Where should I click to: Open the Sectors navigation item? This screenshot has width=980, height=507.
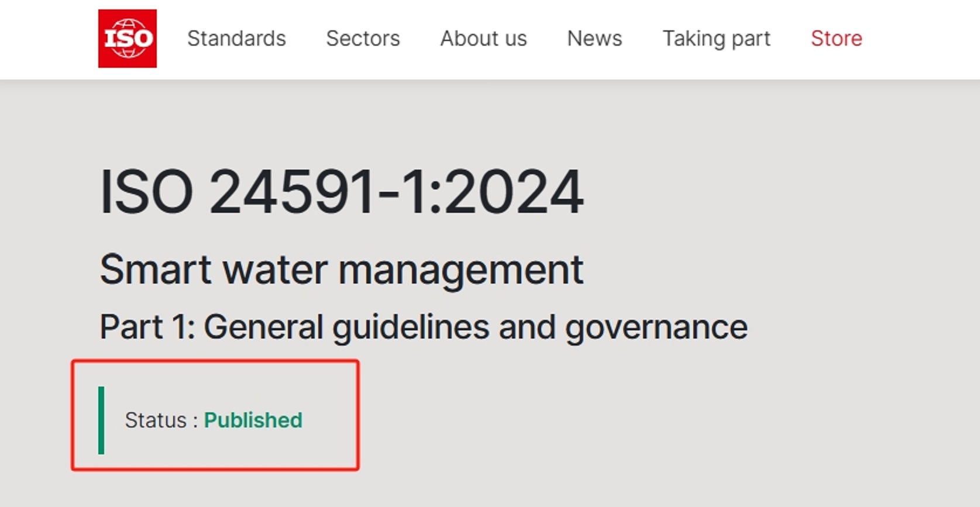(x=363, y=39)
